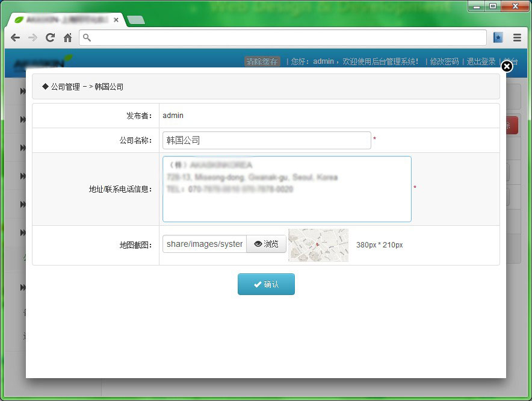Go forward in browser history
532x401 pixels.
click(x=33, y=37)
